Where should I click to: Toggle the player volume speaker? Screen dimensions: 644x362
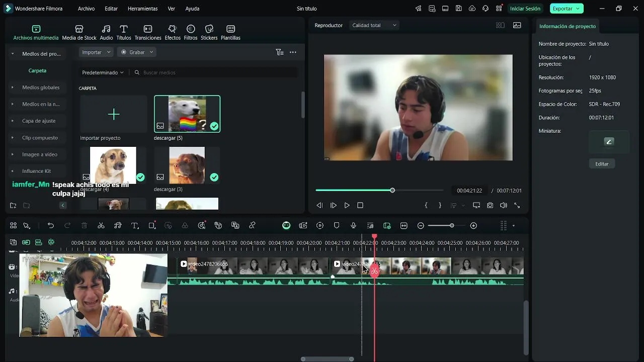[504, 205]
